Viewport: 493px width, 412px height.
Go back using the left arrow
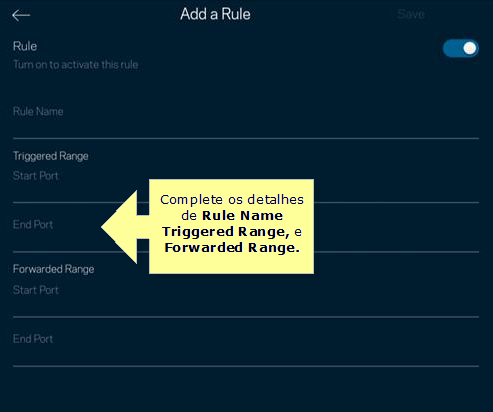21,15
